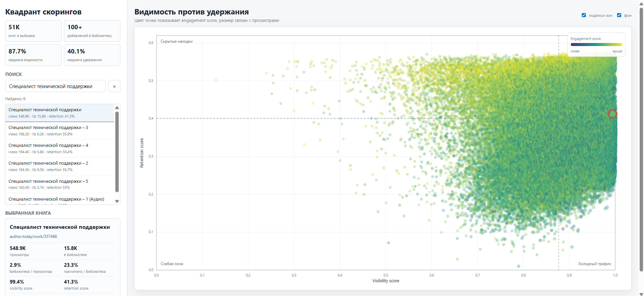The height and width of the screenshot is (296, 644).
Task: Click the '87.7% медиана видимости' stat card
Action: click(x=33, y=55)
